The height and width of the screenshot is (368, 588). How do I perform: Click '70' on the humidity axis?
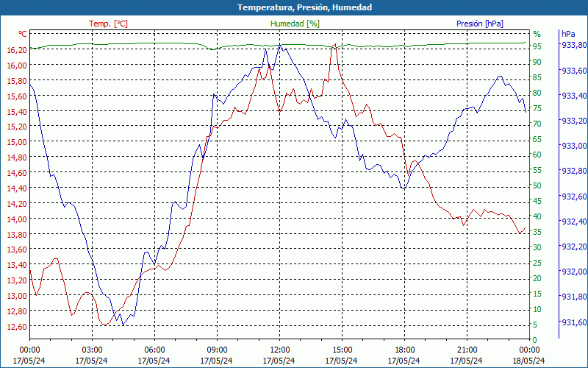[x=537, y=124]
